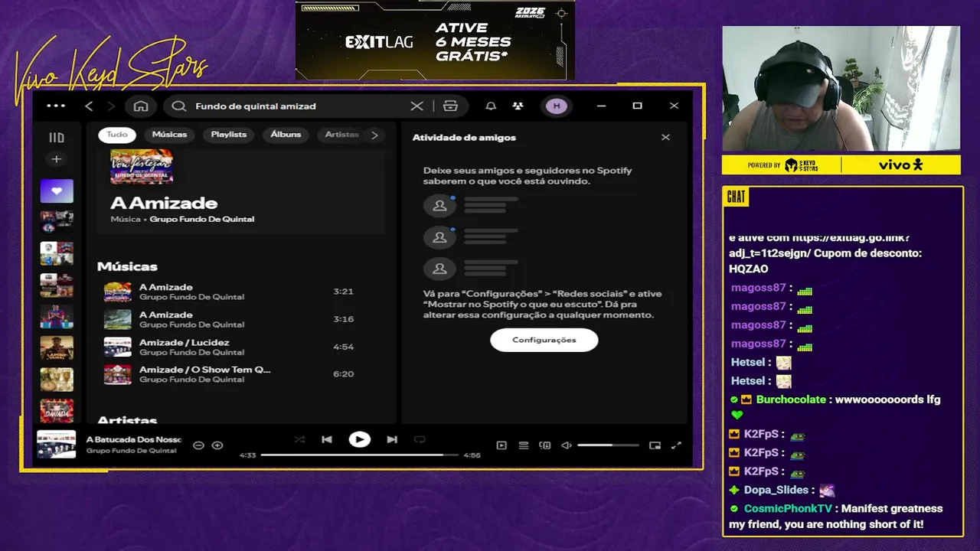Adjust the volume slider

pos(608,445)
